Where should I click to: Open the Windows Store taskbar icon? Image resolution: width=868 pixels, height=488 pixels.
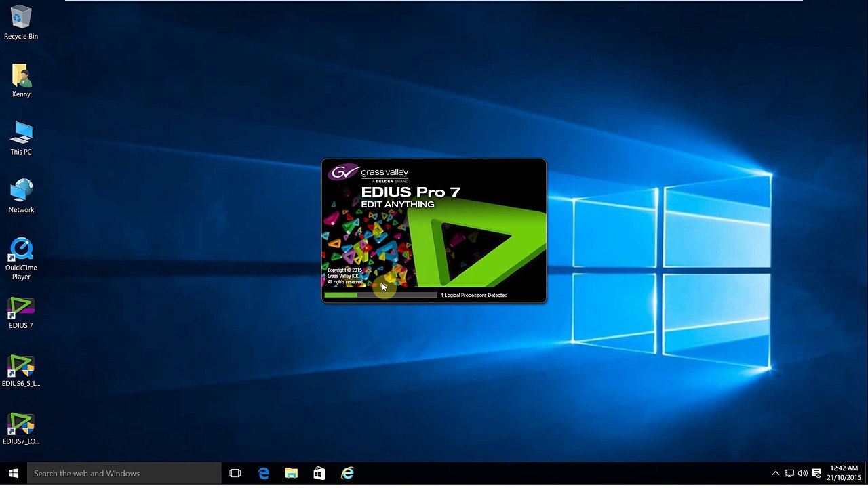(x=319, y=473)
